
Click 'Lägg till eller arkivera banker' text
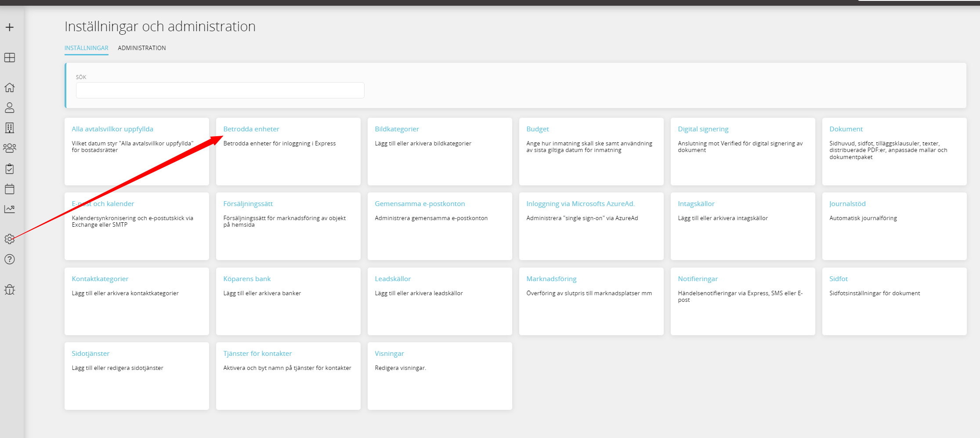[x=262, y=293]
